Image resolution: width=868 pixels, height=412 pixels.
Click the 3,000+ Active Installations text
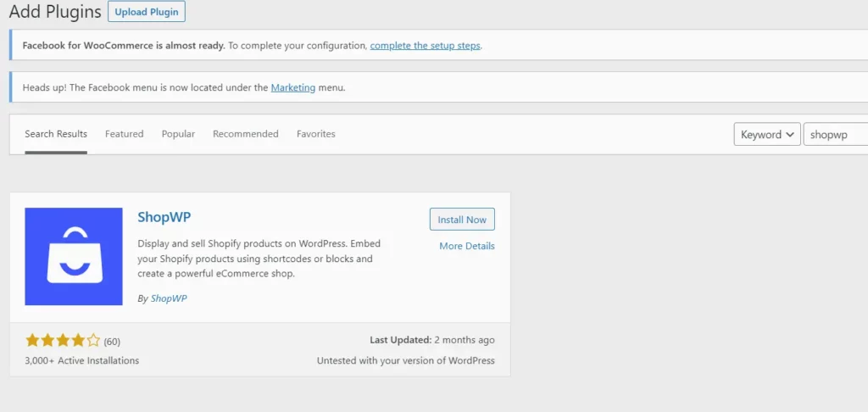82,360
